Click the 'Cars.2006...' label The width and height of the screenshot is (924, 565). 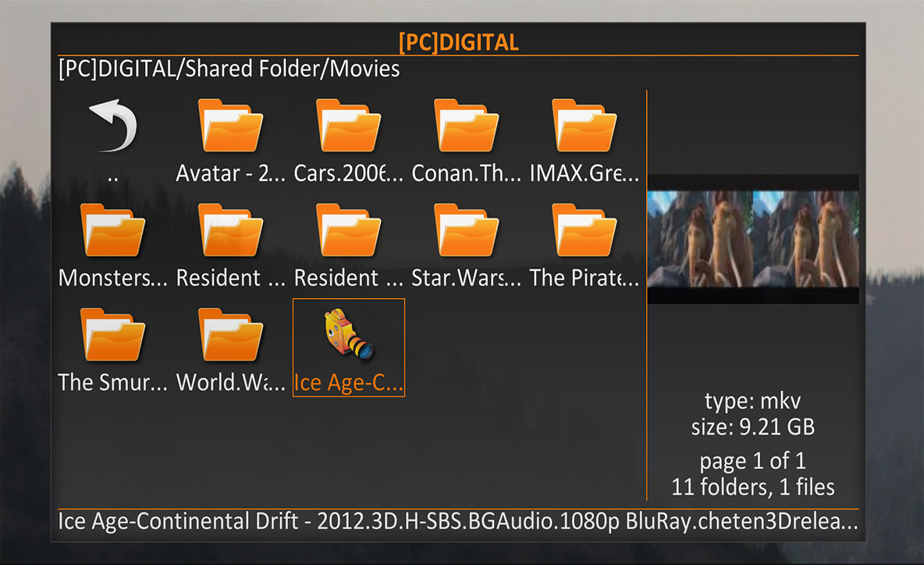click(348, 173)
